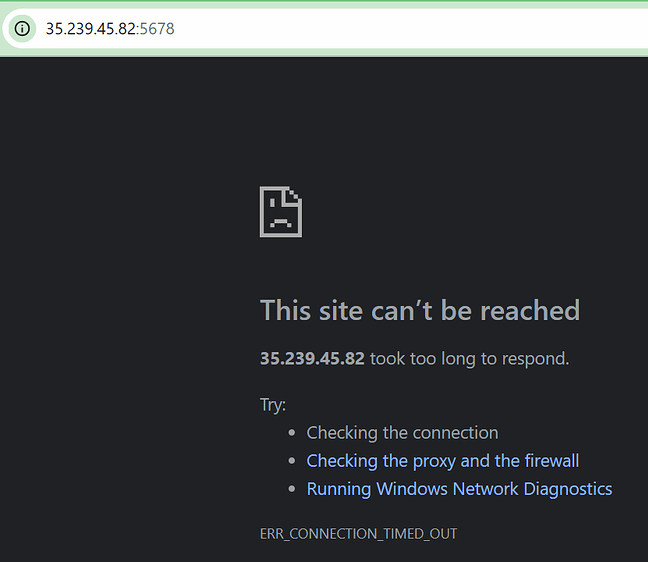Click the 'Try:' label

[x=273, y=405]
